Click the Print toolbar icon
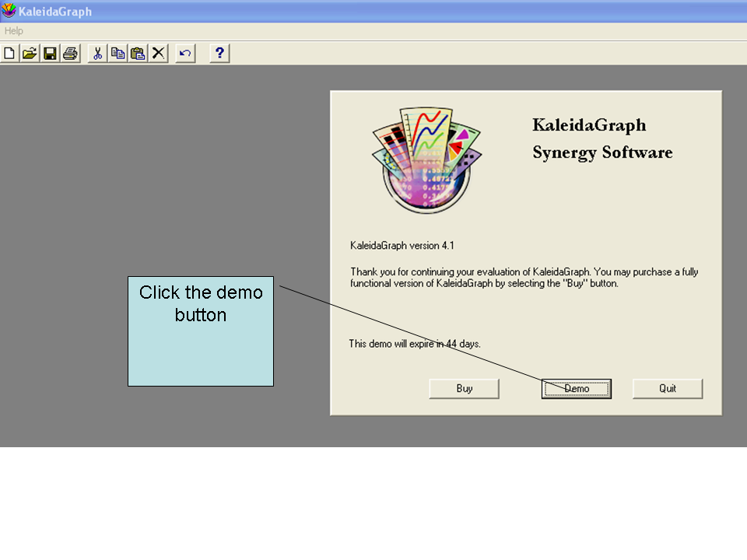 (71, 53)
